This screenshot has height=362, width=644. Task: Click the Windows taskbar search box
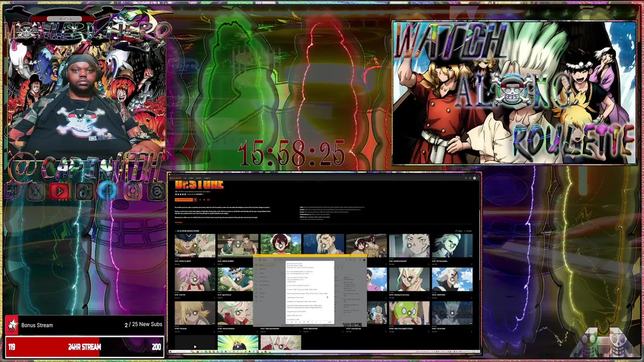coord(183,351)
